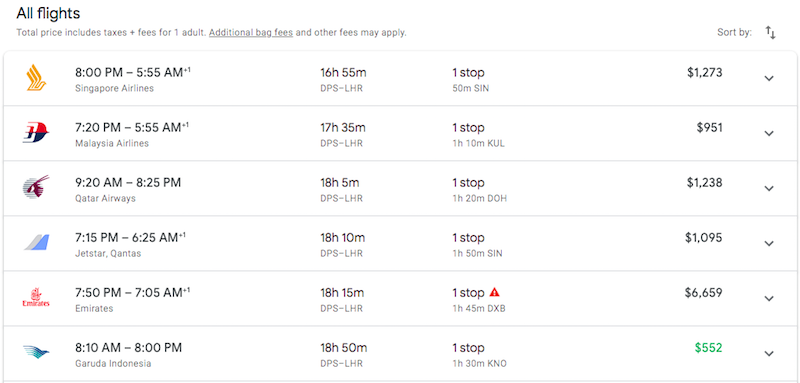Click the Jetstar, Qantas tail logo icon
This screenshot has height=383, width=800.
point(36,243)
